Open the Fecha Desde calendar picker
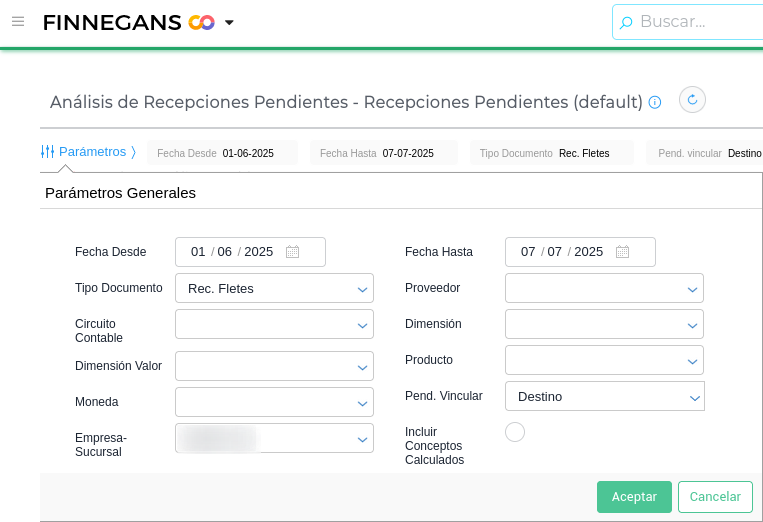Viewport: 763px width, 522px height. point(292,252)
